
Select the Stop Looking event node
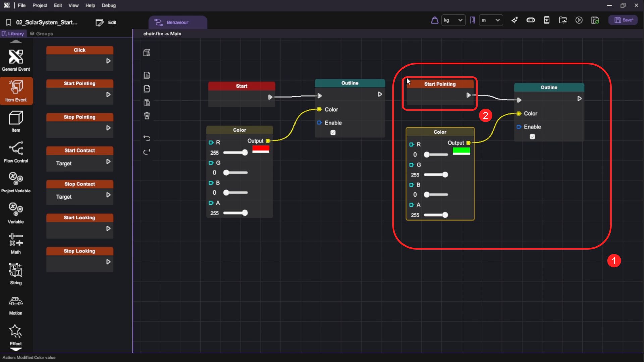pos(79,251)
